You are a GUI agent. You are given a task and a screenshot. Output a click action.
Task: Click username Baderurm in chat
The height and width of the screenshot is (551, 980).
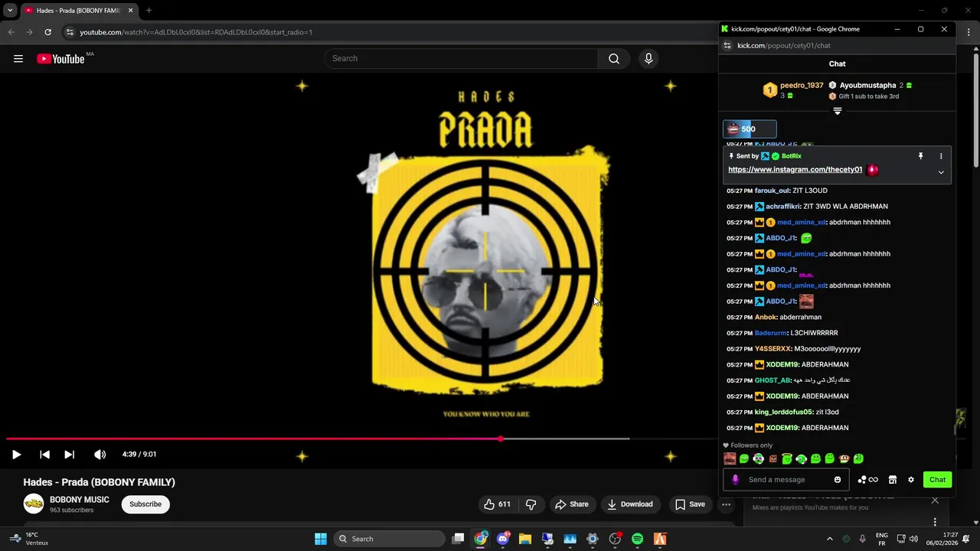770,333
